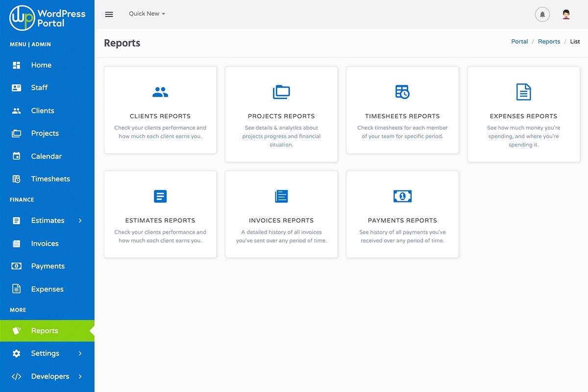This screenshot has height=392, width=588.
Task: Click the Timesheets Reports clock icon
Action: tap(402, 92)
